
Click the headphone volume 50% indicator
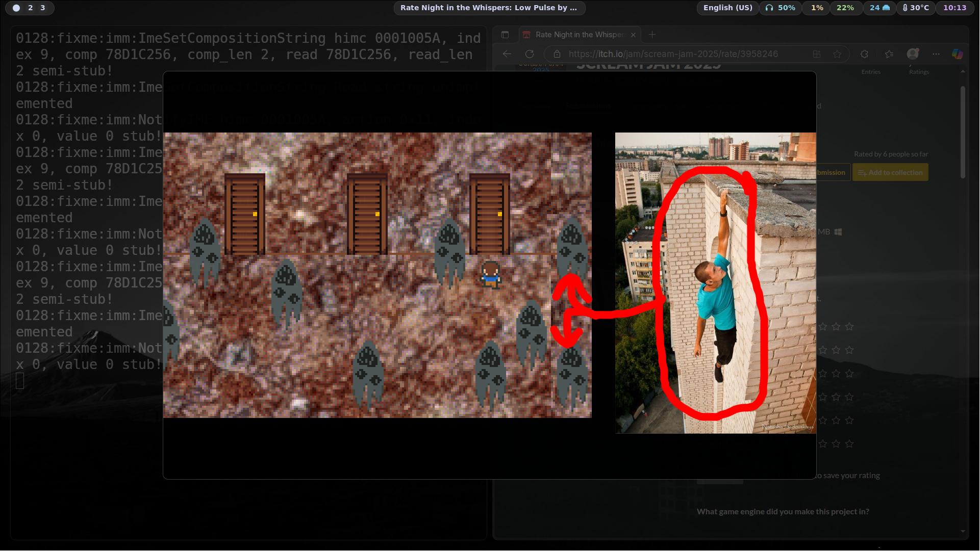click(781, 8)
